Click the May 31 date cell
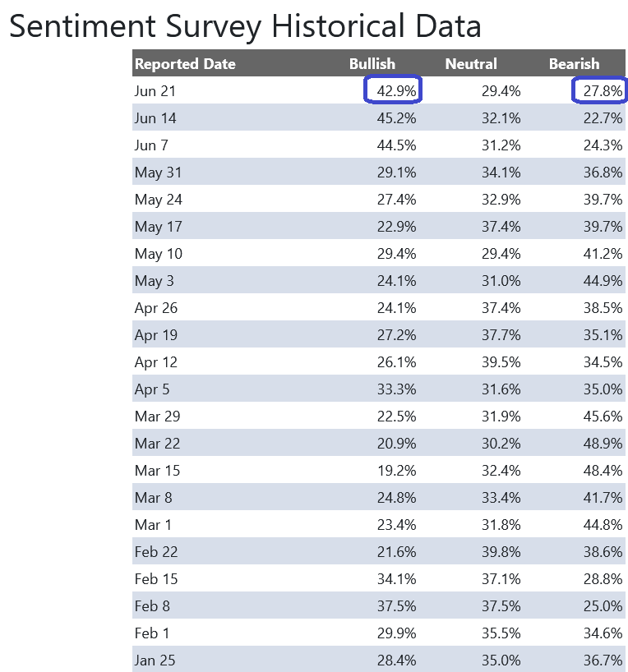This screenshot has height=672, width=628. point(158,173)
